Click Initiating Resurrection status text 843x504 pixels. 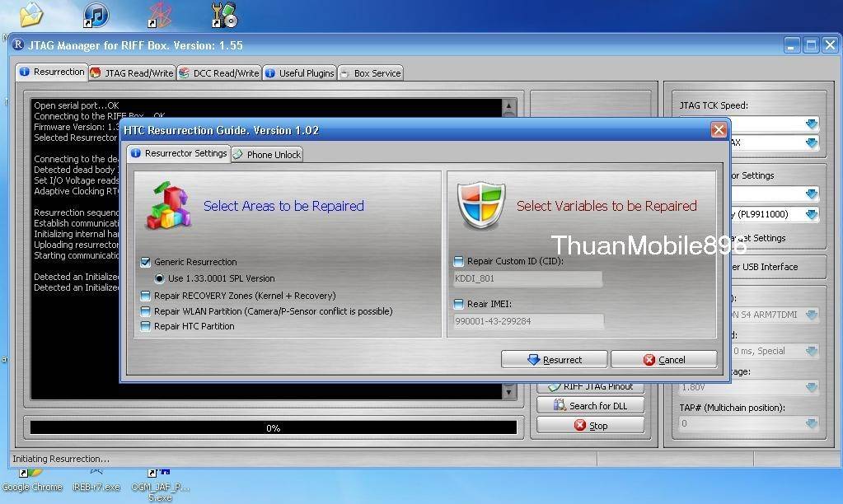pyautogui.click(x=61, y=459)
